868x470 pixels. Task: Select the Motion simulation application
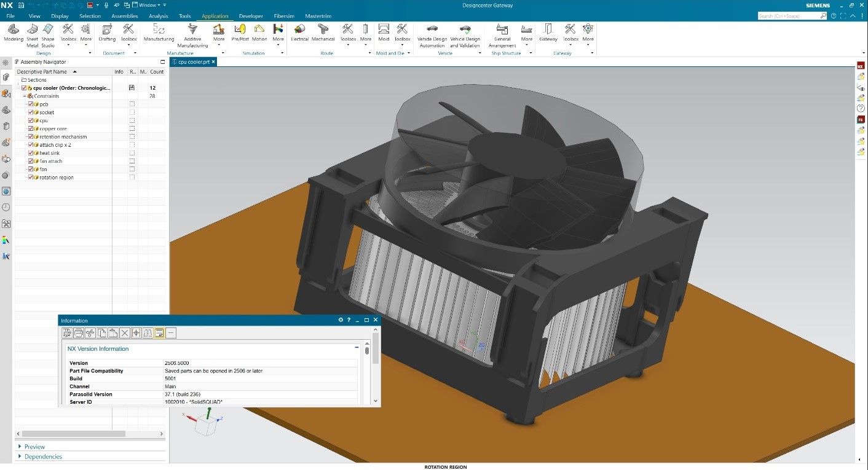coord(259,29)
